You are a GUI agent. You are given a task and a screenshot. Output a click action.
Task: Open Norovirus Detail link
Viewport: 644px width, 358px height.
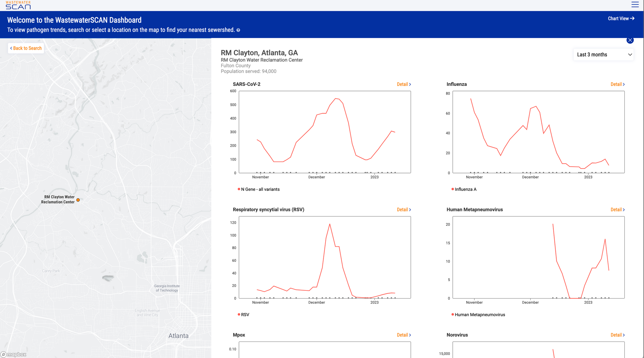(x=618, y=335)
